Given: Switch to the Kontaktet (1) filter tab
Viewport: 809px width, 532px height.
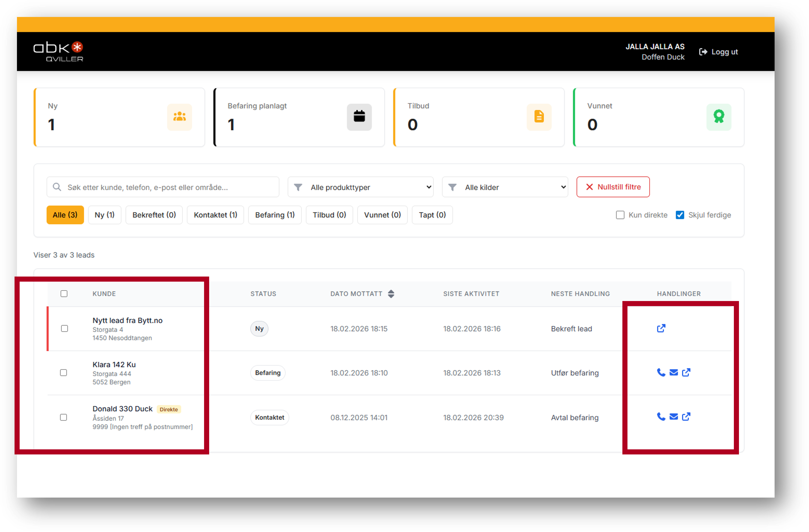Looking at the screenshot, I should point(215,215).
